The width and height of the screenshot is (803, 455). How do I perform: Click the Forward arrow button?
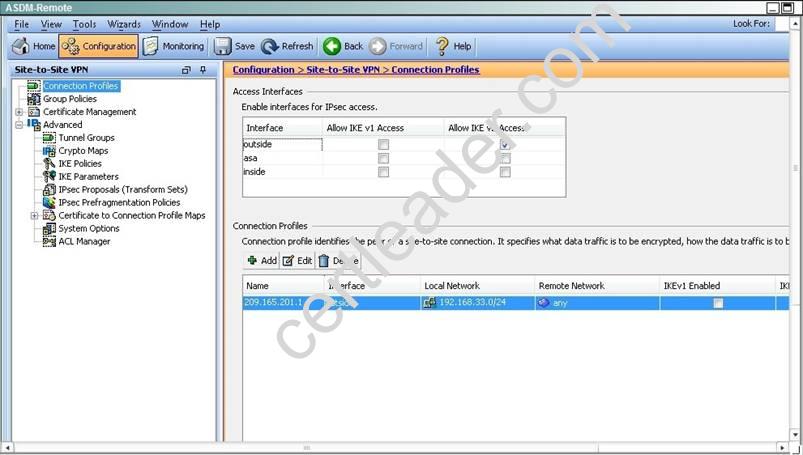[x=396, y=46]
